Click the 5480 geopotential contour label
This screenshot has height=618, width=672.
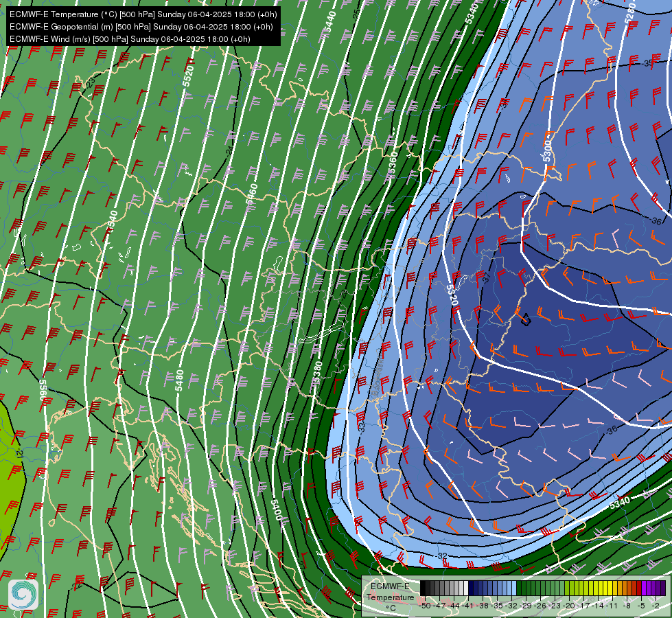[180, 380]
